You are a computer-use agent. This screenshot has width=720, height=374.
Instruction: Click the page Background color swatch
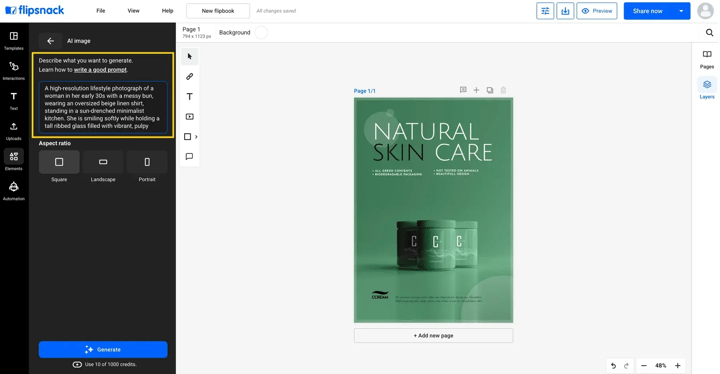coord(261,33)
